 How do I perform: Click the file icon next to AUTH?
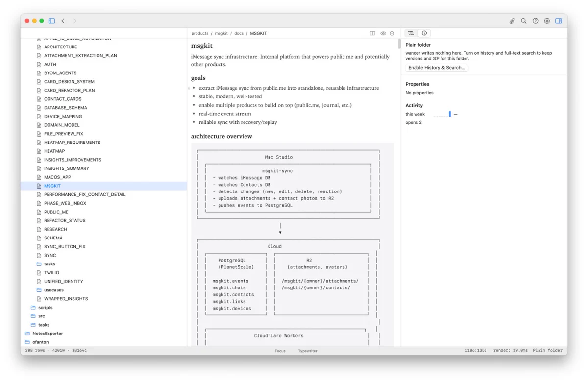pyautogui.click(x=39, y=64)
